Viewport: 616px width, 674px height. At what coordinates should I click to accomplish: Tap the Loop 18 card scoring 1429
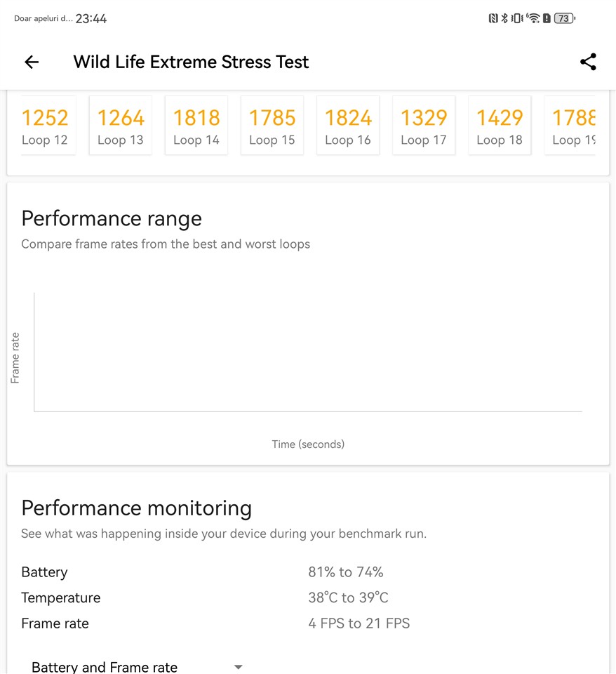coord(500,126)
